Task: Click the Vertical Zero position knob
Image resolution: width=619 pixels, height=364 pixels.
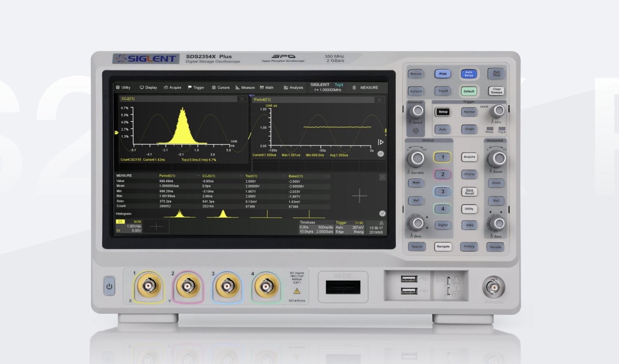Action: pyautogui.click(x=416, y=224)
